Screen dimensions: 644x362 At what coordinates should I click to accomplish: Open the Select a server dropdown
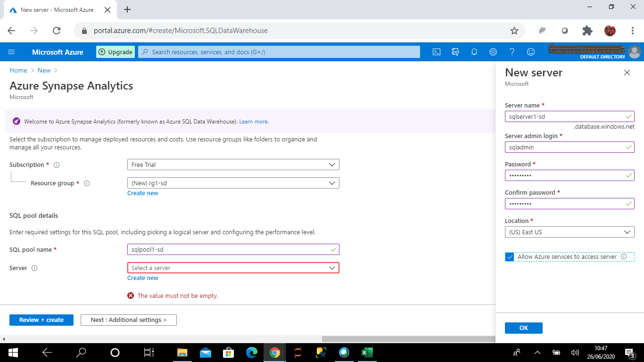point(233,268)
